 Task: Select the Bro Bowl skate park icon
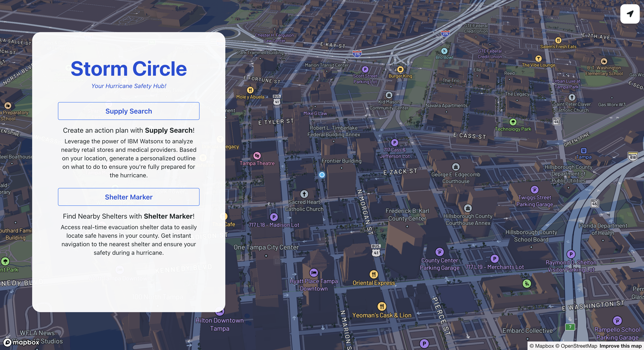tap(444, 51)
